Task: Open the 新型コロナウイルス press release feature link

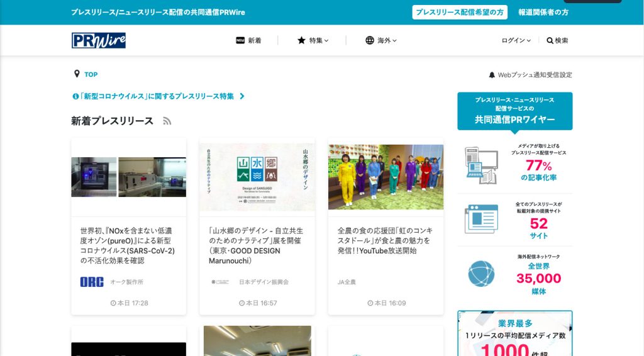Action: click(158, 96)
